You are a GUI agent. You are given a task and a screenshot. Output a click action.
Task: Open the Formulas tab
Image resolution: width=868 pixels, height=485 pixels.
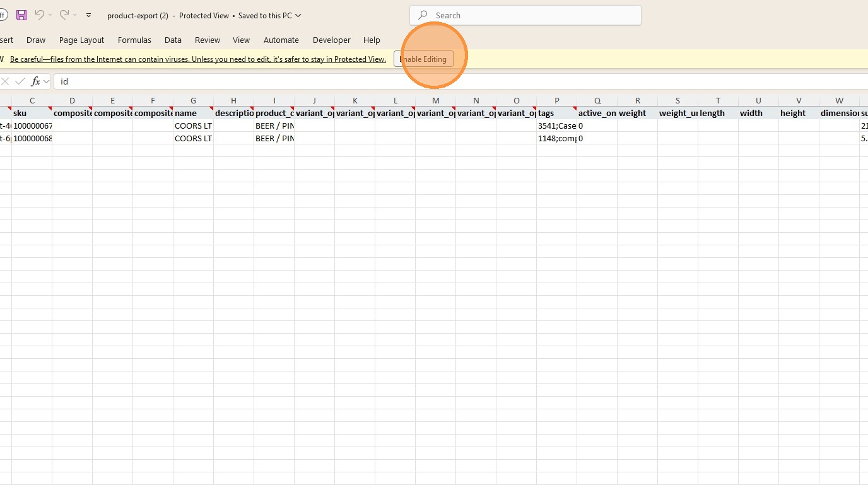coord(134,40)
